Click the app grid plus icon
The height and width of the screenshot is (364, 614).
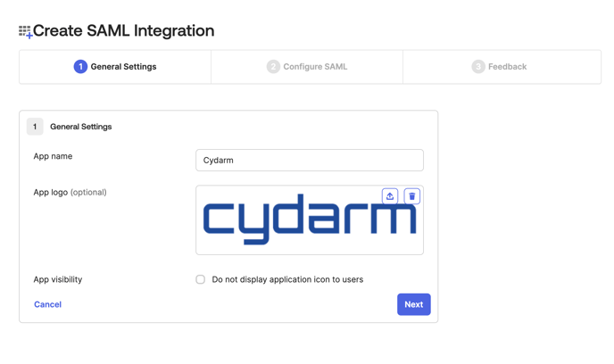pyautogui.click(x=26, y=32)
